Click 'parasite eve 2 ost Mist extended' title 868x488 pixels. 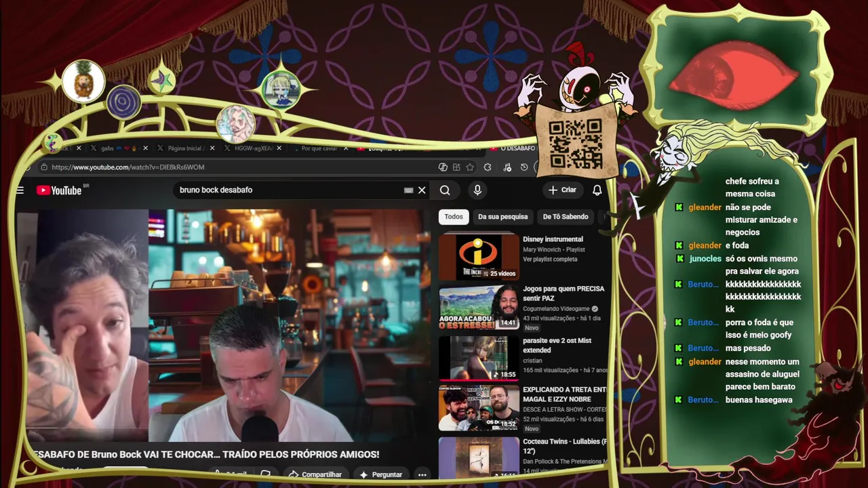pyautogui.click(x=557, y=346)
